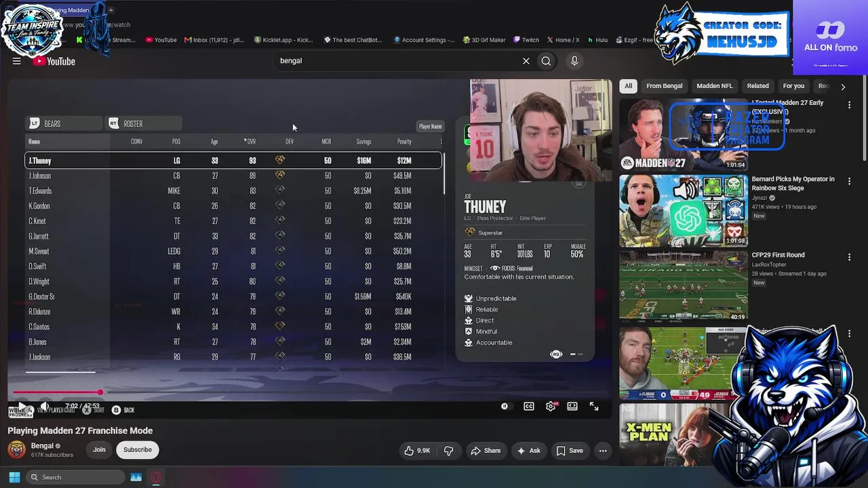Open options for Madden 27 Early video

(x=849, y=105)
